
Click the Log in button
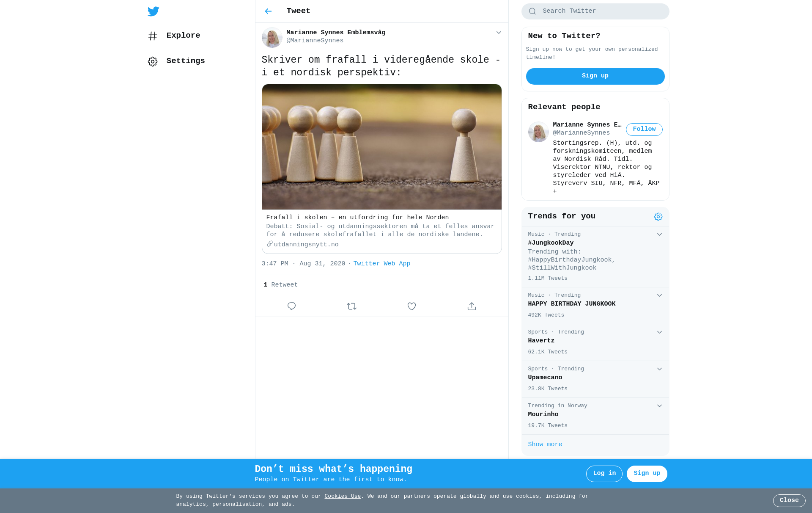coord(604,474)
